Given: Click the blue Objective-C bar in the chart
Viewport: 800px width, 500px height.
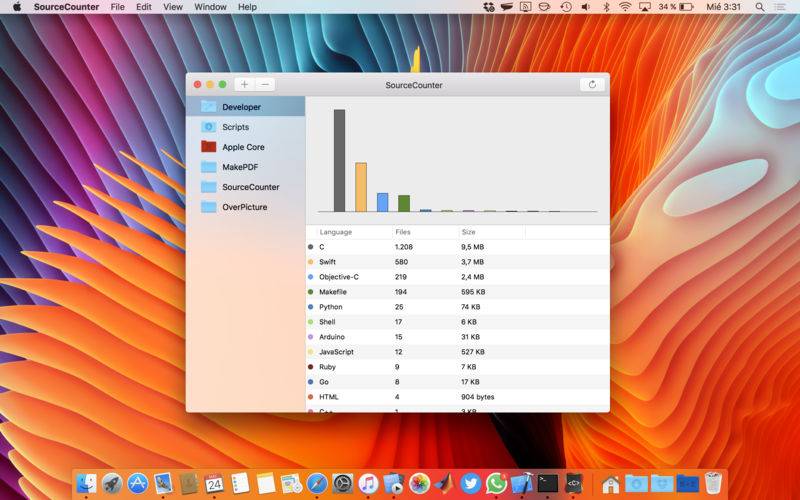Looking at the screenshot, I should (382, 202).
